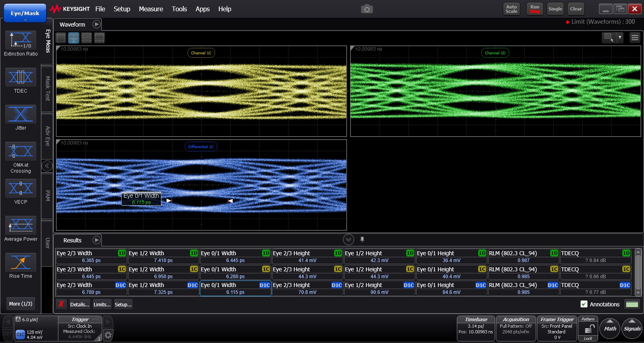Click the Waveform tab play arrow

(97, 24)
